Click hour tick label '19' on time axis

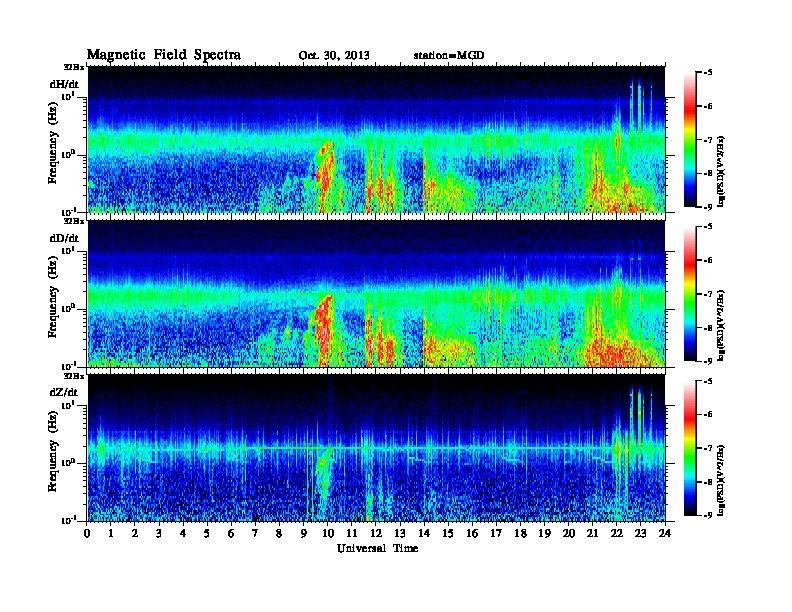pos(544,533)
